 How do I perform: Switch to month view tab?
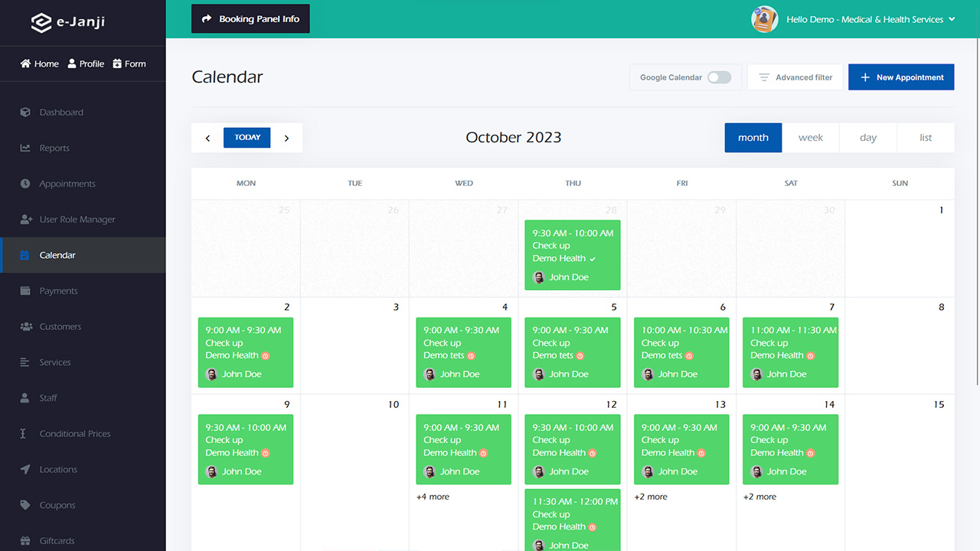coord(753,138)
